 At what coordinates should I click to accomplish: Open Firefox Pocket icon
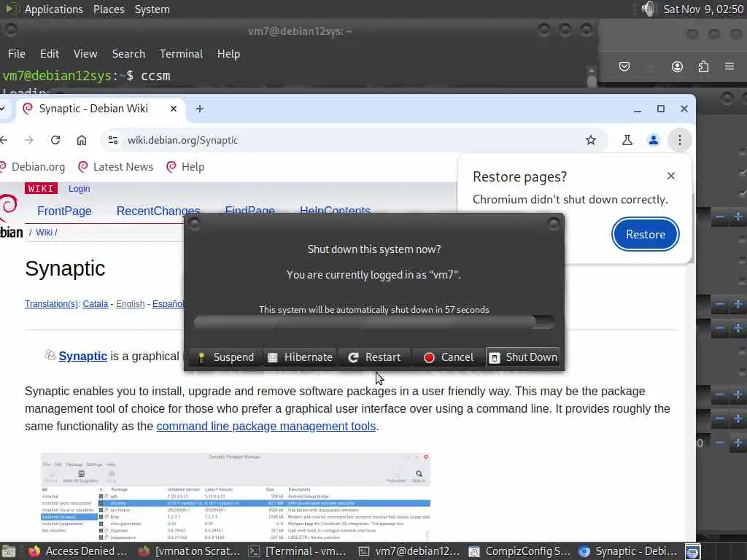click(624, 66)
